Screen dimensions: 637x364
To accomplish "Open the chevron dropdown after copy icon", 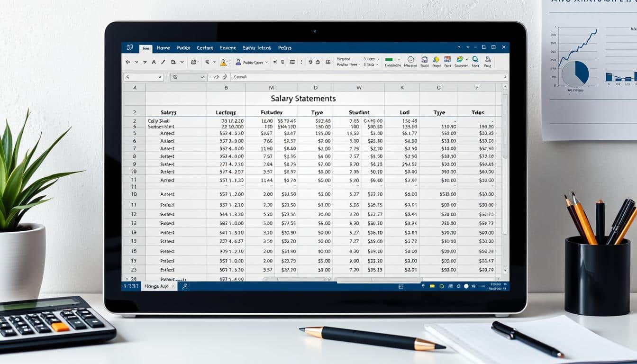I will click(x=182, y=62).
